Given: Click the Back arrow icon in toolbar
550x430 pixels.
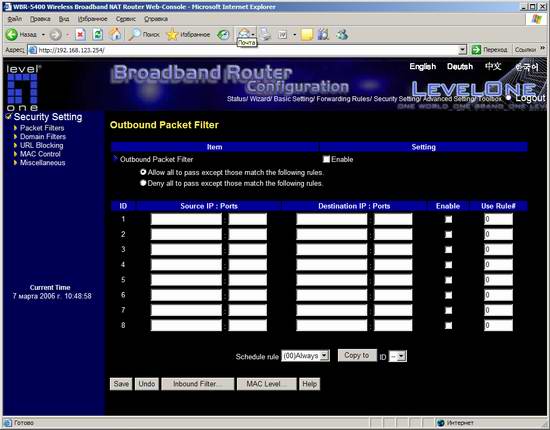Looking at the screenshot, I should (x=12, y=34).
